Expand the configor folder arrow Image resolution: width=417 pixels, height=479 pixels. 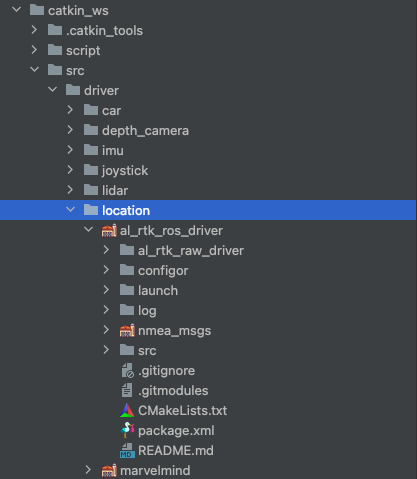click(x=106, y=270)
